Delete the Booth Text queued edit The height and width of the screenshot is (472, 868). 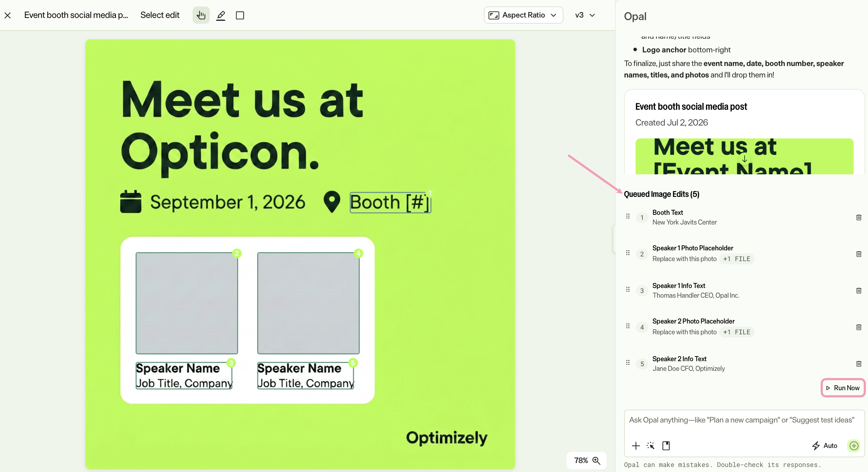point(859,217)
